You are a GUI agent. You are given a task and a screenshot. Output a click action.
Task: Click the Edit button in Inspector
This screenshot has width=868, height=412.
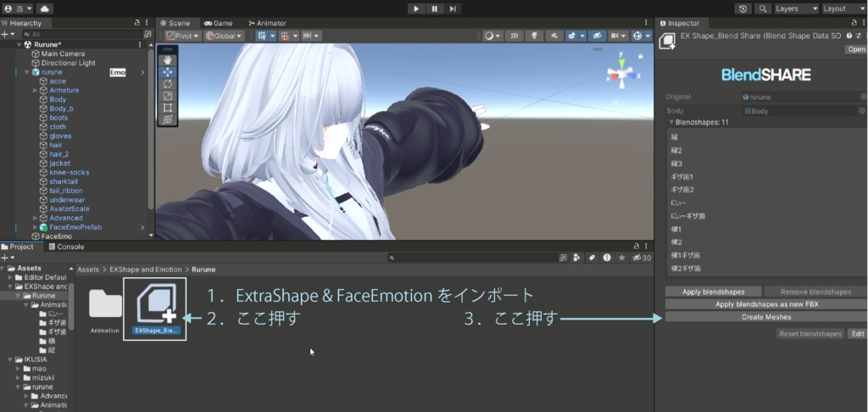click(858, 334)
